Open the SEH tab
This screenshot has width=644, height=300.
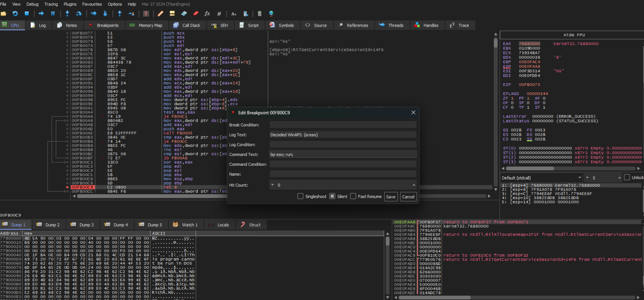[220, 25]
